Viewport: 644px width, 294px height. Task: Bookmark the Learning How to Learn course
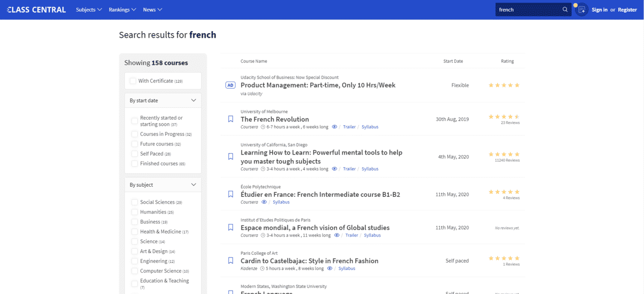tap(231, 157)
